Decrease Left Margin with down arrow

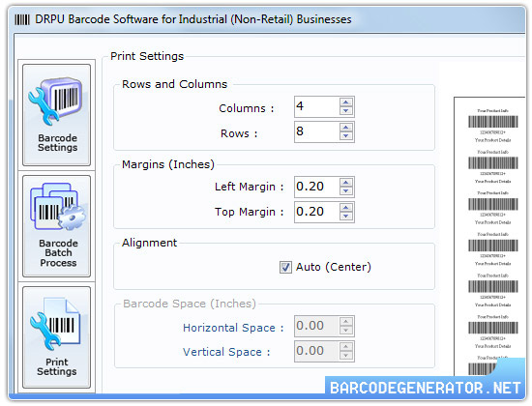pos(345,191)
